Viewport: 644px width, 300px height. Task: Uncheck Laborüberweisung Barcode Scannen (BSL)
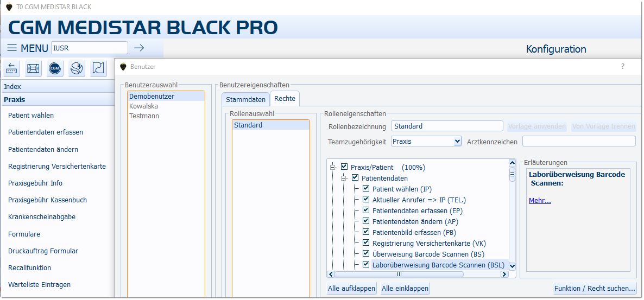coord(366,264)
